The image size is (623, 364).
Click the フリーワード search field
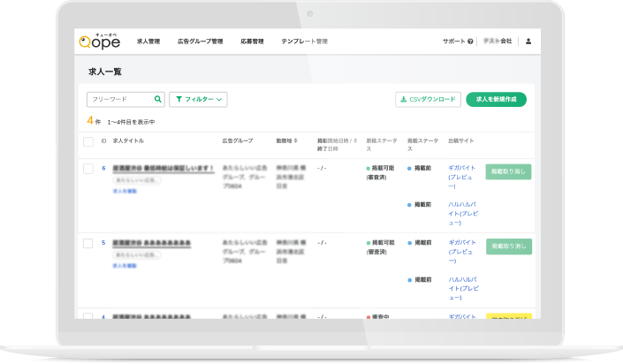point(120,100)
